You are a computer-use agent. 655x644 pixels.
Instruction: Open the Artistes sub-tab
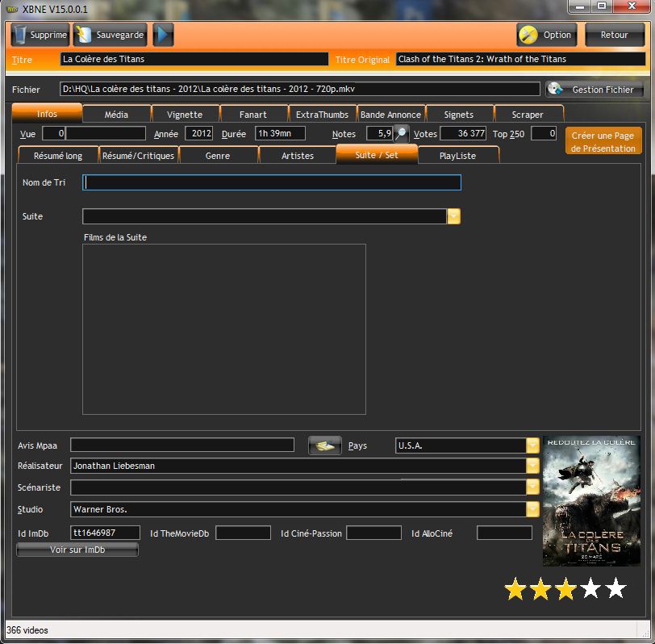[297, 155]
